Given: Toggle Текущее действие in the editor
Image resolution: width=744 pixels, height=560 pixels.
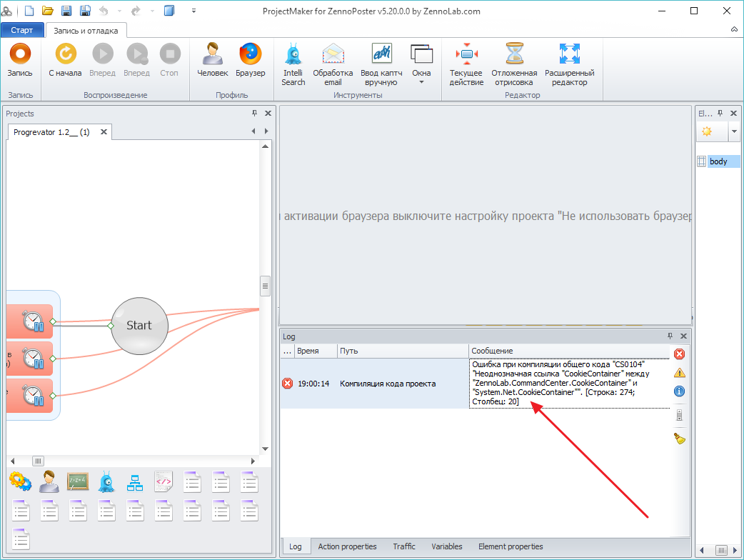Looking at the screenshot, I should 466,54.
